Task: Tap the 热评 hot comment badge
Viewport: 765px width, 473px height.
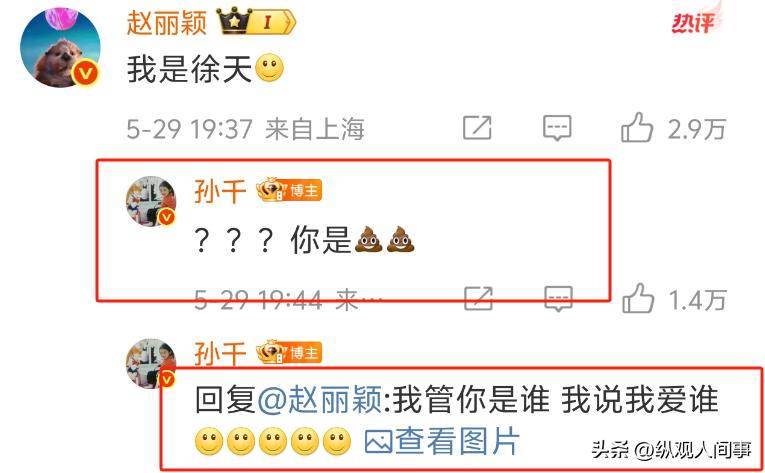Action: [x=693, y=22]
